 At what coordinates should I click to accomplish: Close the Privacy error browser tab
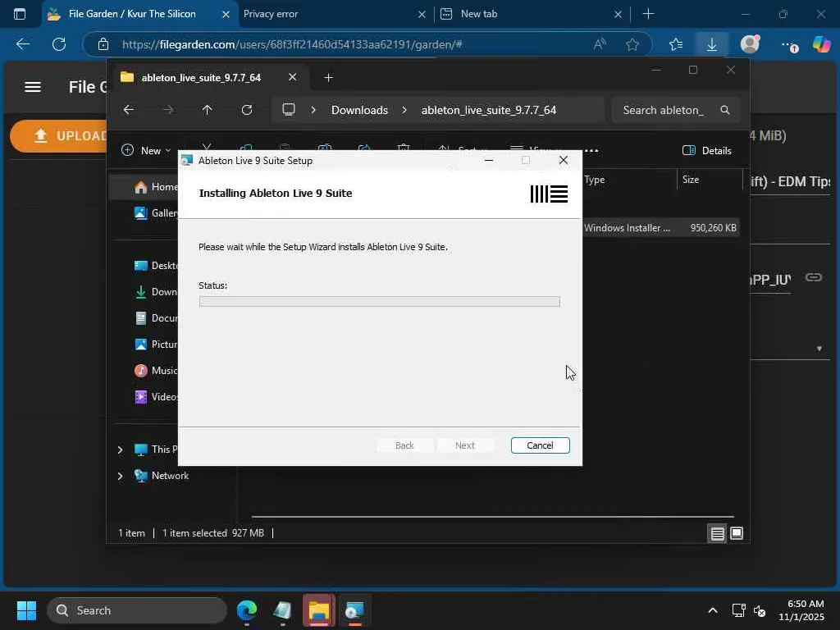[422, 15]
